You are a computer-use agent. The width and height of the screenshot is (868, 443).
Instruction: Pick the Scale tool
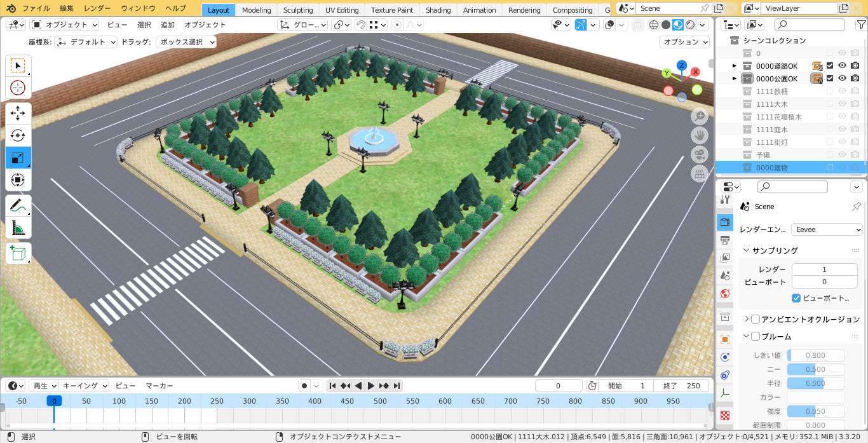[x=18, y=158]
